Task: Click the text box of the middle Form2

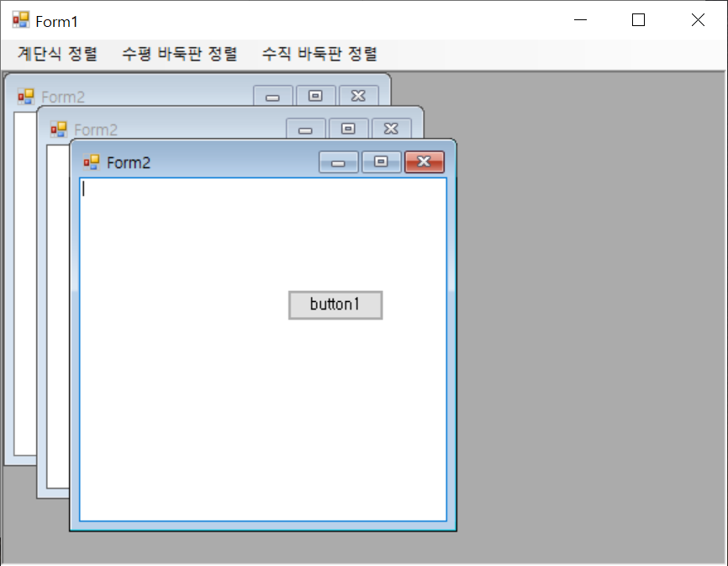Action: (x=58, y=315)
